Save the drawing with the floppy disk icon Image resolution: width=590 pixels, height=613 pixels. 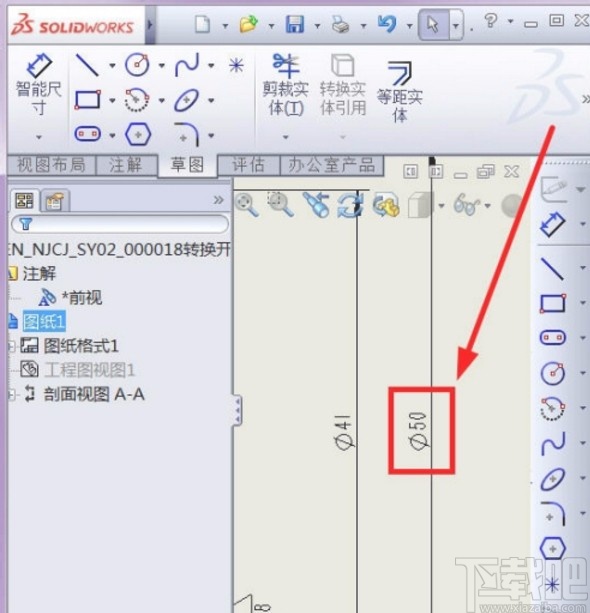[x=295, y=24]
